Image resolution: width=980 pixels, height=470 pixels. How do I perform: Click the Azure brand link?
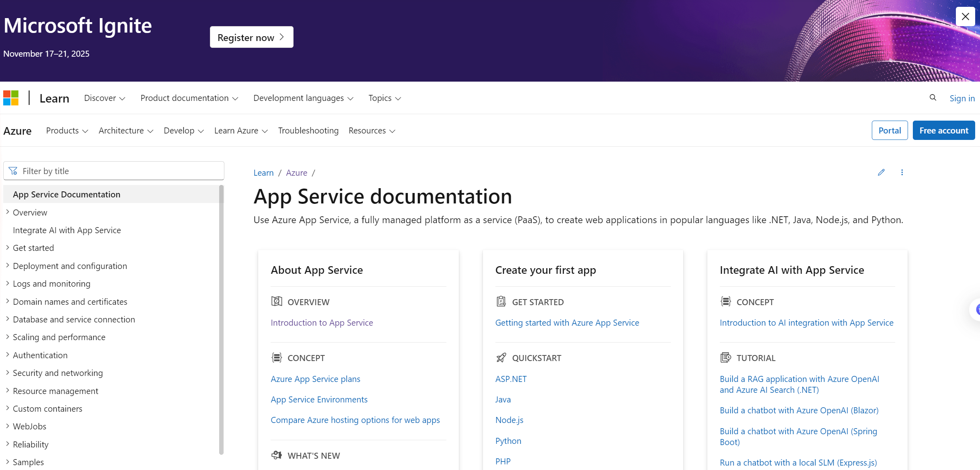[17, 131]
